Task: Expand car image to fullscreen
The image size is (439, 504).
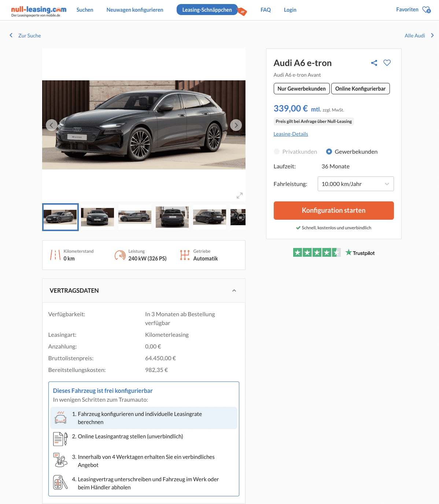Action: pos(239,196)
